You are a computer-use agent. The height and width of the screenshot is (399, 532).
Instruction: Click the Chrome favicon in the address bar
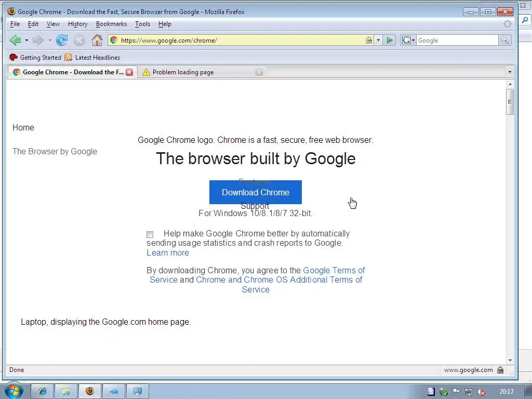point(114,41)
